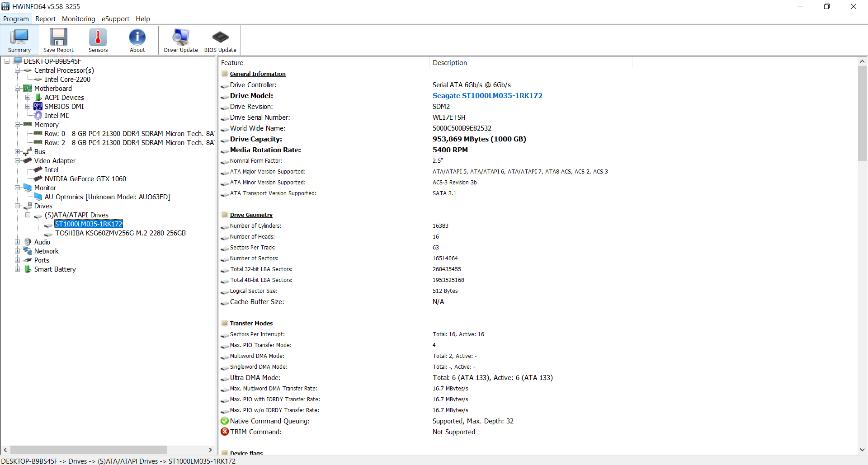Click the Ports connector icon
The image size is (868, 465).
(28, 260)
